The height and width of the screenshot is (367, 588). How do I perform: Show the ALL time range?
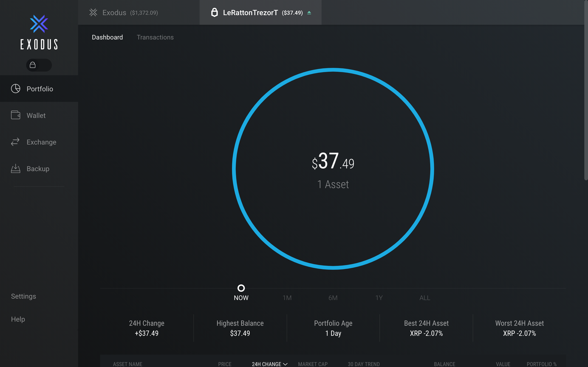click(425, 298)
